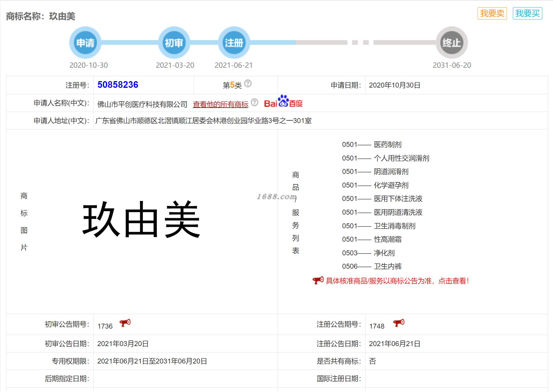This screenshot has width=553, height=392.
Task: Click megaphone icon next to 1736
Action: click(x=125, y=323)
